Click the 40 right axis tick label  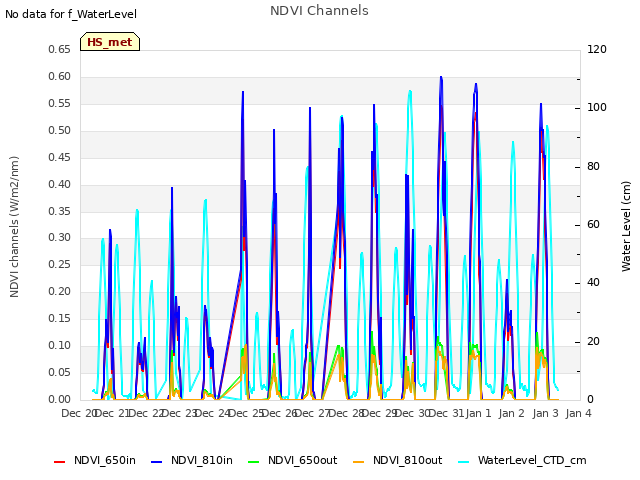click(593, 282)
